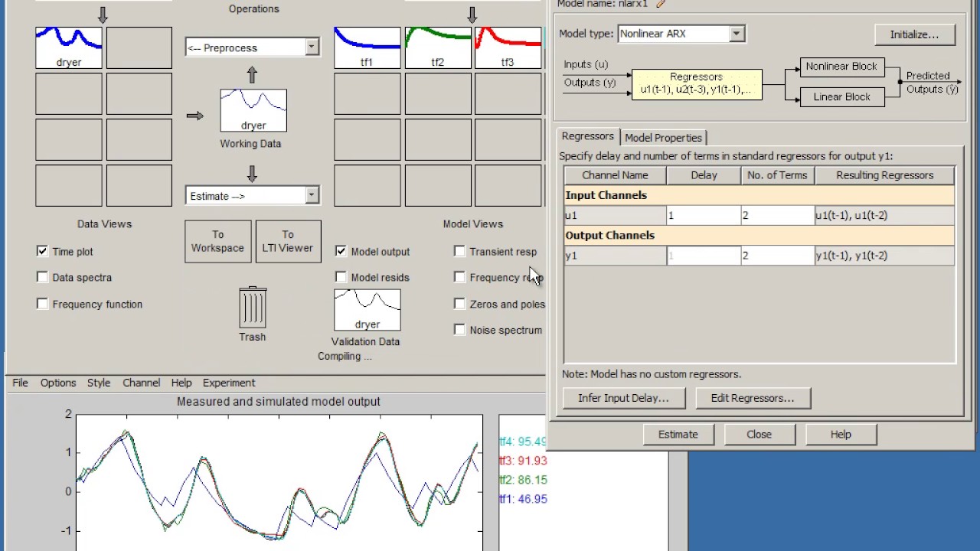Enable the Frequency resp checkbox

[459, 277]
